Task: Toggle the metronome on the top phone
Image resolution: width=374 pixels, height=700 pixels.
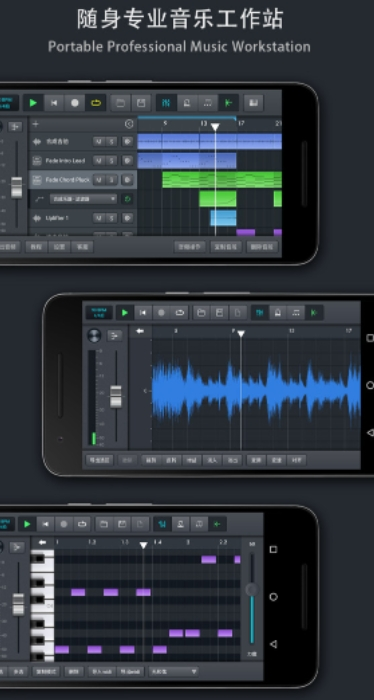Action: [x=187, y=103]
